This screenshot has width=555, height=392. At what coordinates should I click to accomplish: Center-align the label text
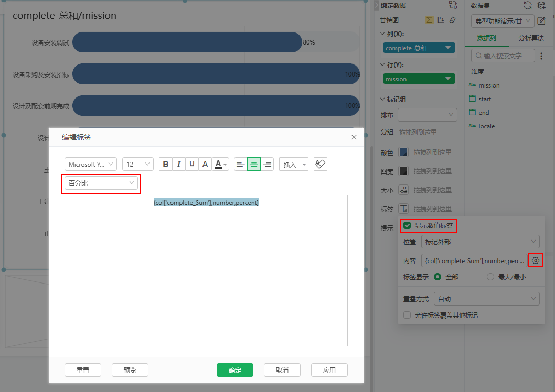254,164
